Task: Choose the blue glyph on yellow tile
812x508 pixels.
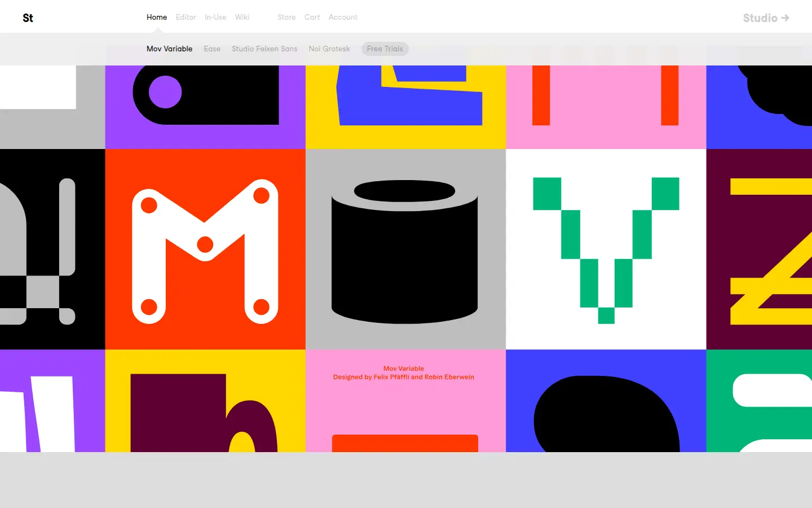Action: point(405,107)
